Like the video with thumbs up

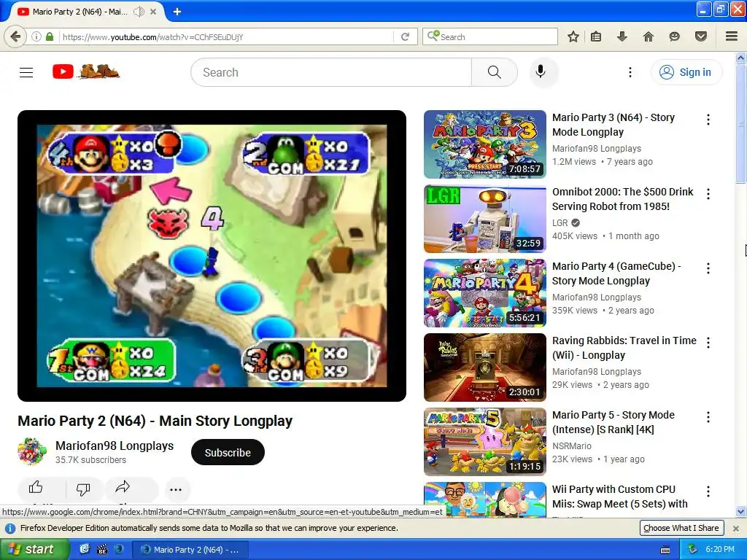point(36,488)
